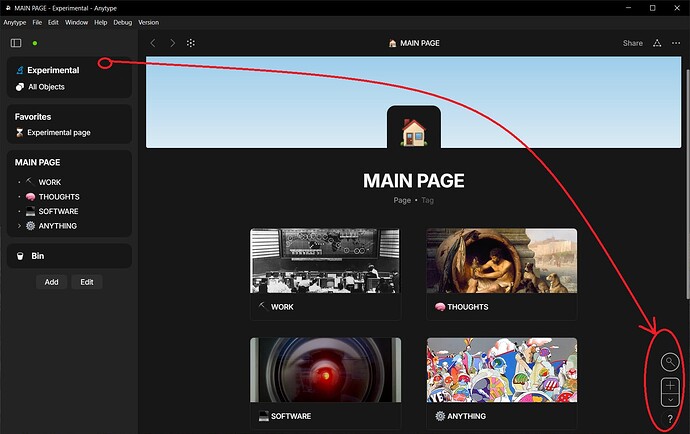Click the Edit widgets button
This screenshot has width=690, height=434.
[x=87, y=282]
